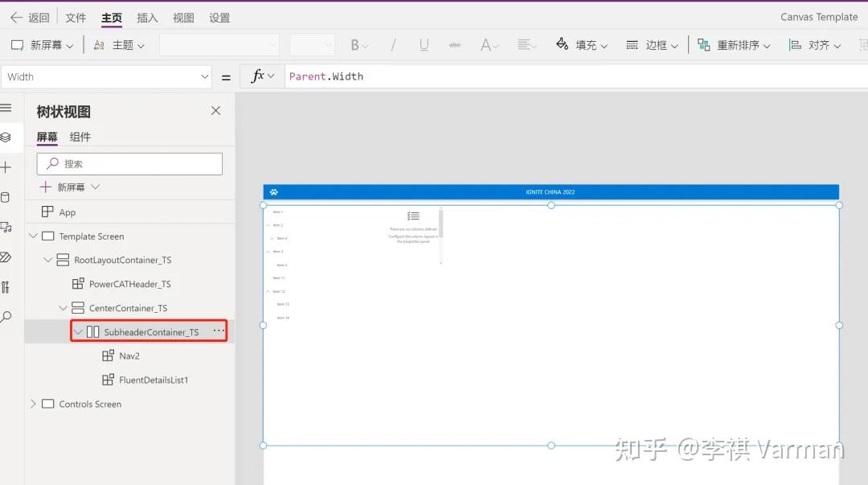This screenshot has width=868, height=485.
Task: Open the 视图 menu
Action: [183, 17]
